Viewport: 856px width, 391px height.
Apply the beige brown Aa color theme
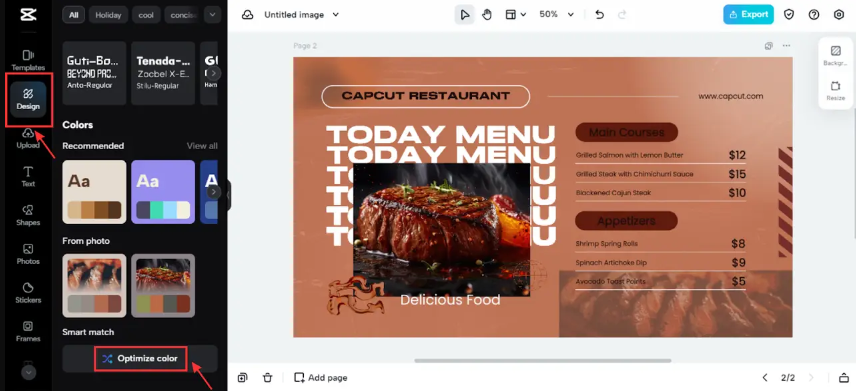(94, 192)
